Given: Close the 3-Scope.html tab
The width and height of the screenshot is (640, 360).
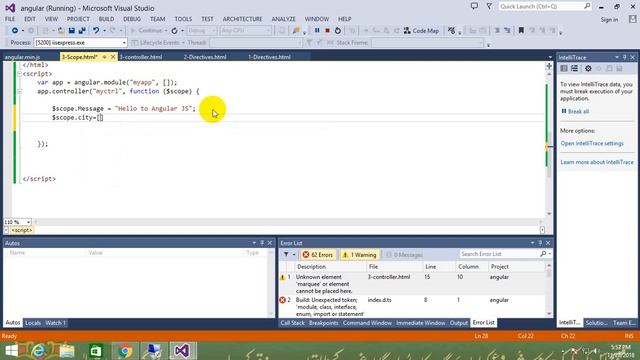Looking at the screenshot, I should (113, 57).
